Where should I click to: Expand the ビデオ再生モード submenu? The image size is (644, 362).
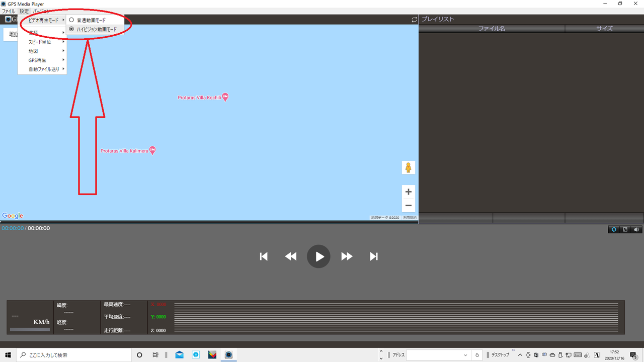coord(42,20)
